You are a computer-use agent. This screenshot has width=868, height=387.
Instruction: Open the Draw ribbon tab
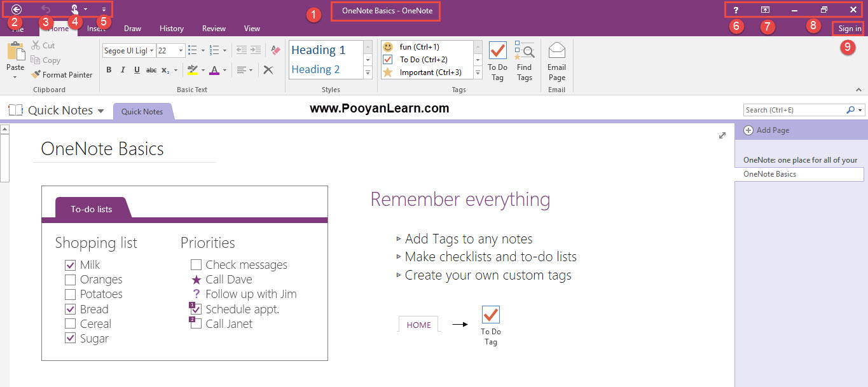(132, 28)
